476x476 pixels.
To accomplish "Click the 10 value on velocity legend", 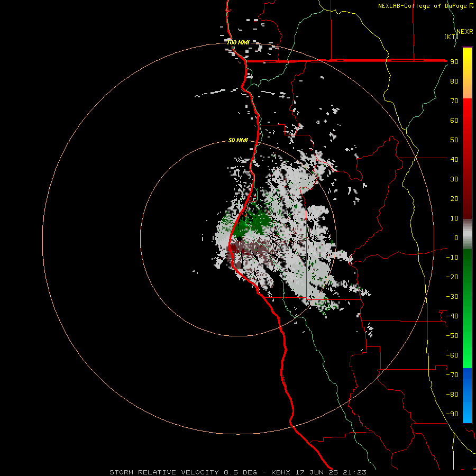I will coord(454,218).
